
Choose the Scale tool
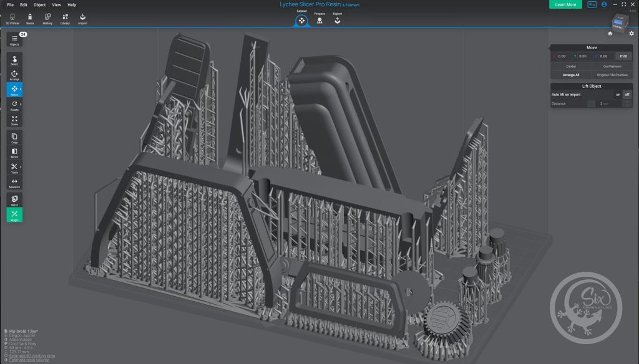coord(14,120)
